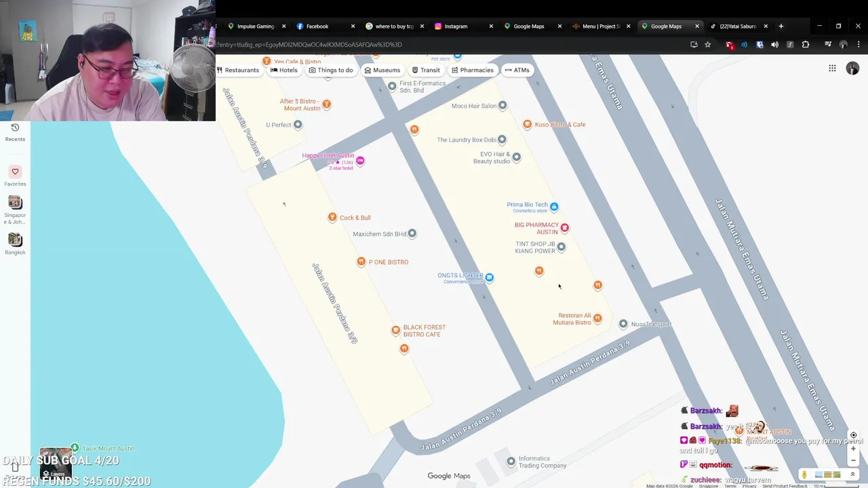Select The Laundry Box-Dobi pin

(x=502, y=140)
